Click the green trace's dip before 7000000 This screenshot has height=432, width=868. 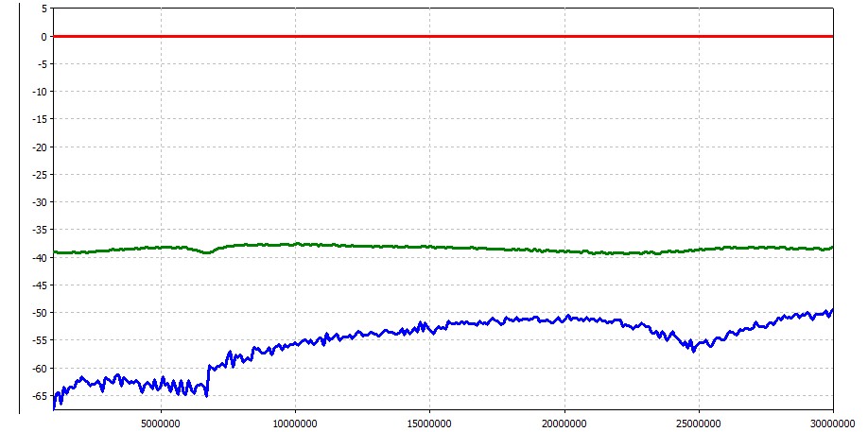click(206, 252)
